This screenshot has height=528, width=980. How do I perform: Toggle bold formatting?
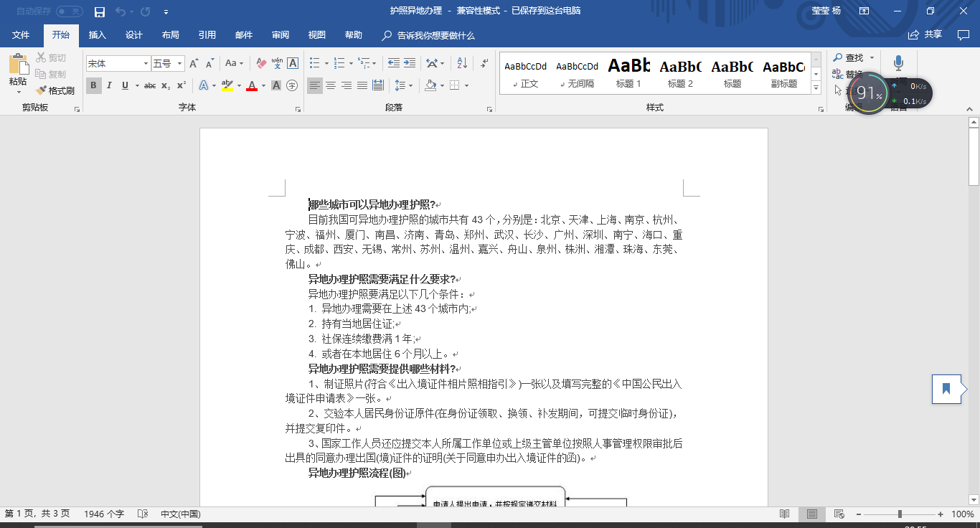pos(94,85)
